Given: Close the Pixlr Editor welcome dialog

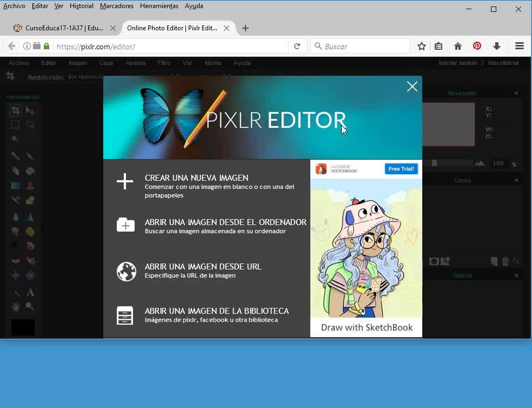Looking at the screenshot, I should [x=412, y=87].
